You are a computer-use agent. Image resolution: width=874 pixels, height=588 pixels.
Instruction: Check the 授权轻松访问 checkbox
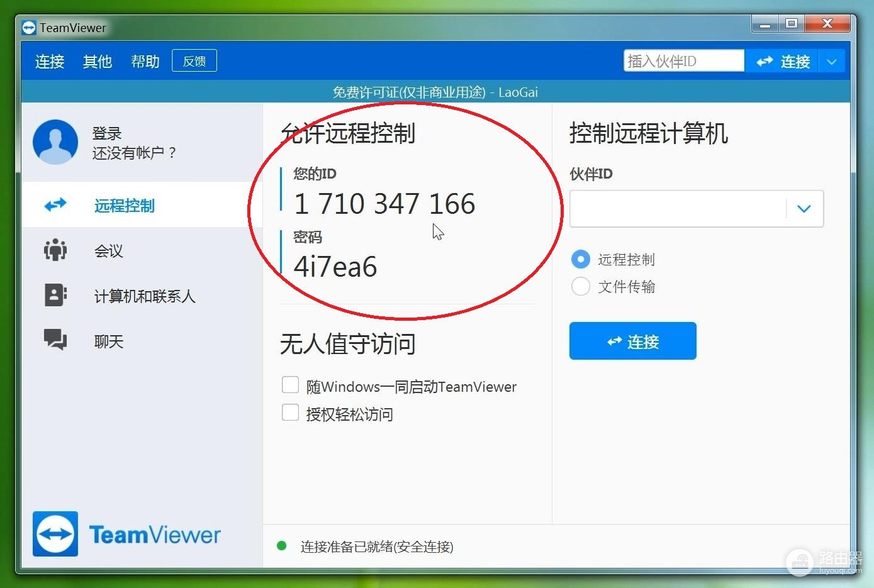coord(290,413)
